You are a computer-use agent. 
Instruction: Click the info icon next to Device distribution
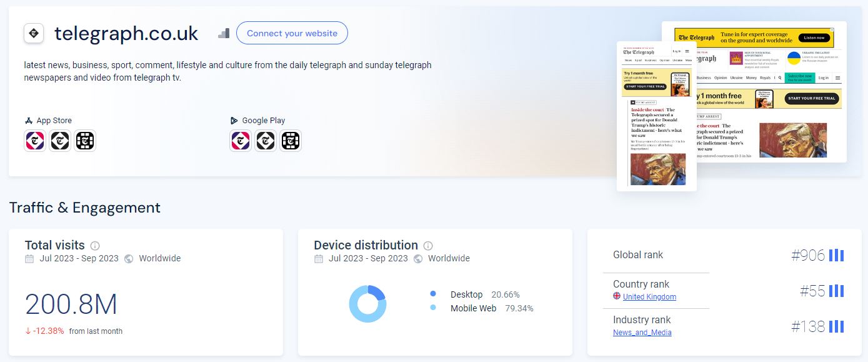(428, 246)
